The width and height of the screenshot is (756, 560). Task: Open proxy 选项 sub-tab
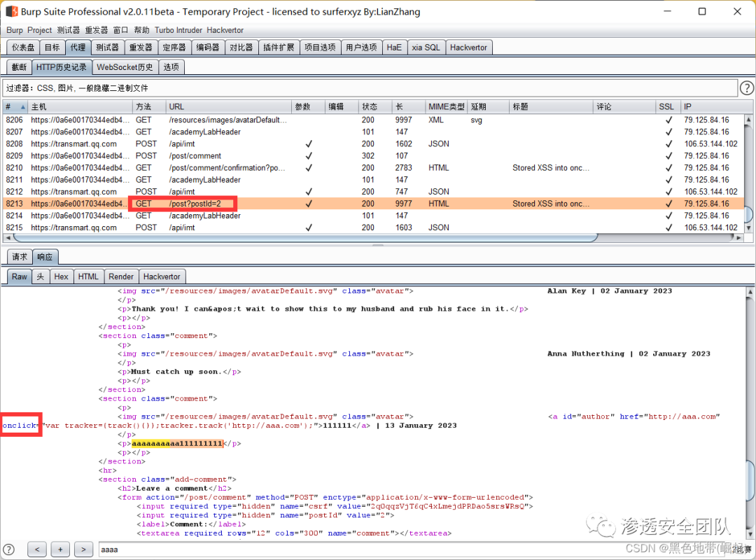pos(171,67)
